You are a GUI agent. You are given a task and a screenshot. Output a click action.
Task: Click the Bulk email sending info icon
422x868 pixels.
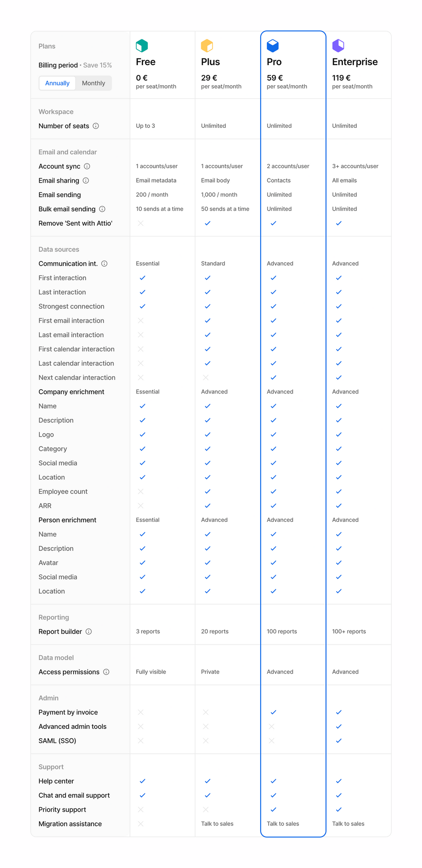102,209
